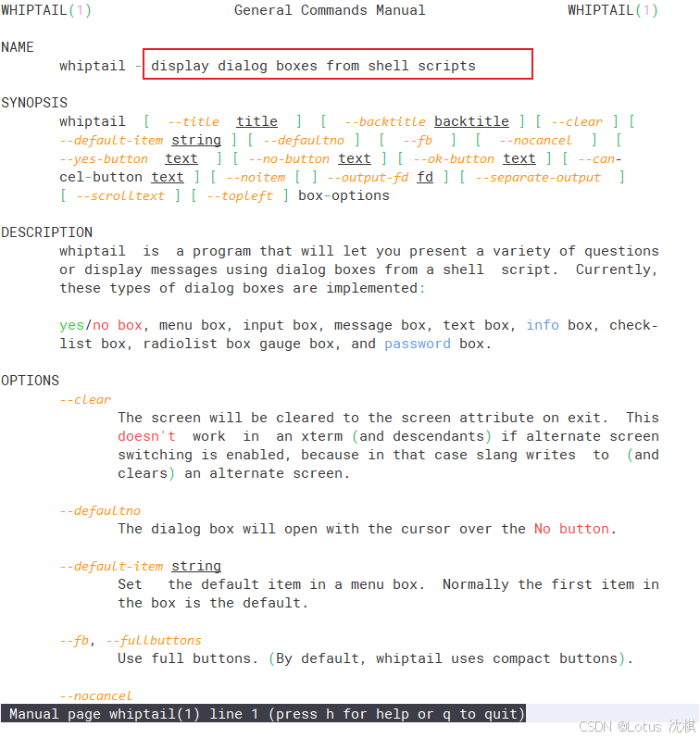Click the --no-button option in synopsis
The image size is (700, 739).
point(289,159)
